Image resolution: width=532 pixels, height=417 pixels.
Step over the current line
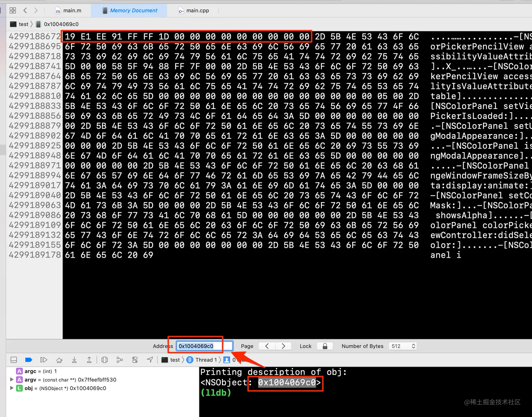(x=59, y=360)
